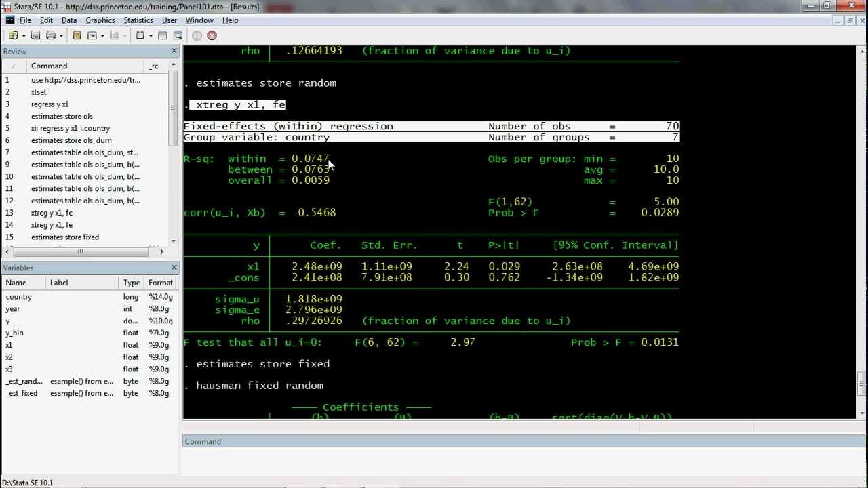Open the Statistics menu
The width and height of the screenshot is (868, 488).
click(x=138, y=20)
